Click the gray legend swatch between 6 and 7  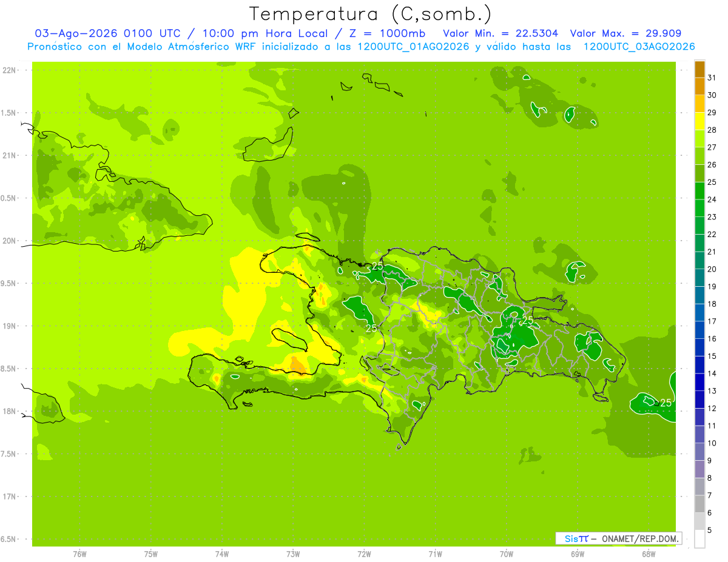(699, 504)
